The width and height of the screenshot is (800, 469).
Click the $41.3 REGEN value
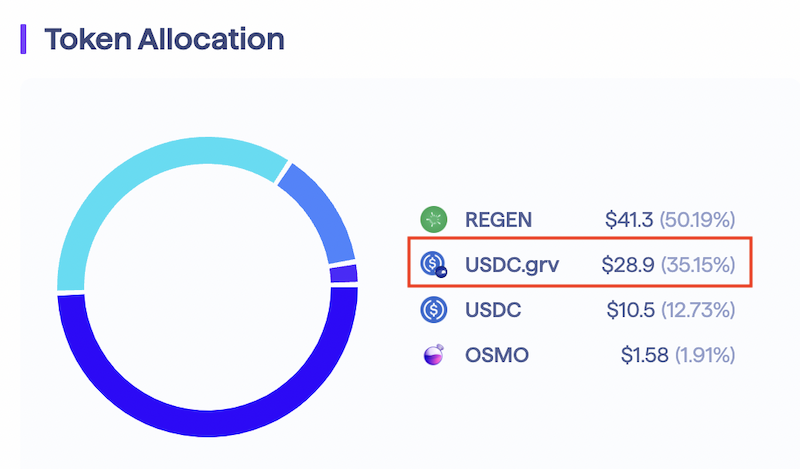click(x=628, y=219)
